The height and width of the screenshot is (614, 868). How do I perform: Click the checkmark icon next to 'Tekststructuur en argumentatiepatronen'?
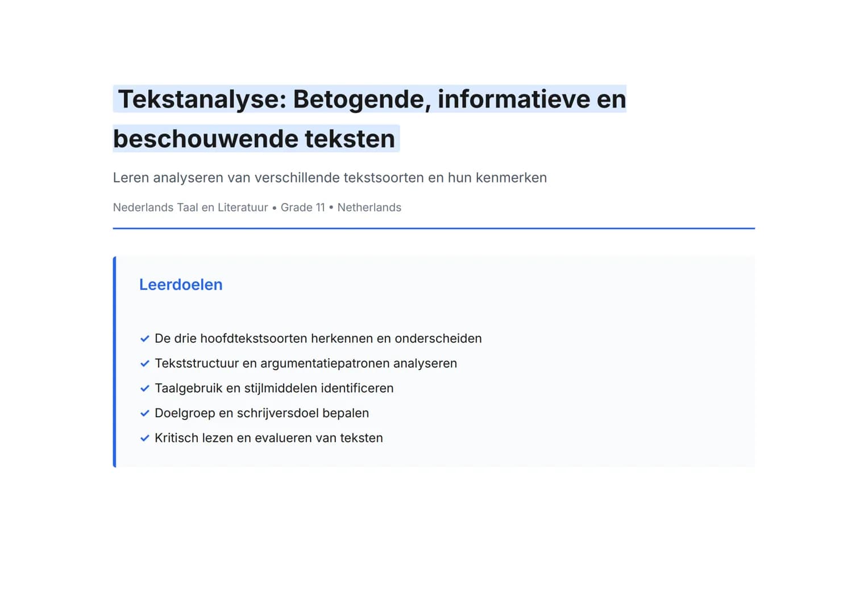(144, 364)
